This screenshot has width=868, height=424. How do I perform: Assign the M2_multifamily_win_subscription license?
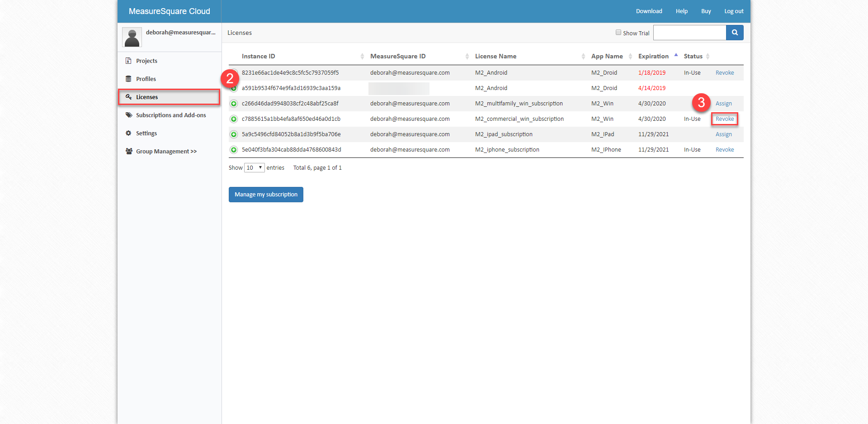click(723, 104)
